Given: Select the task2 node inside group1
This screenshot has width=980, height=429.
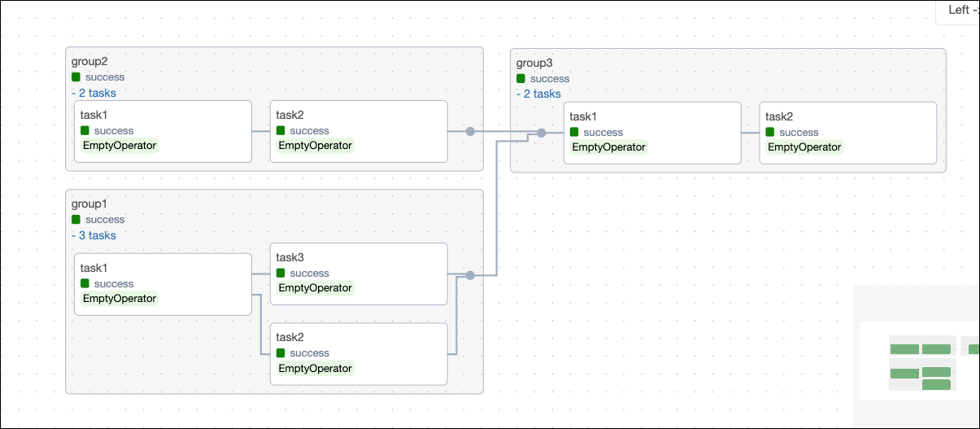Looking at the screenshot, I should click(359, 353).
